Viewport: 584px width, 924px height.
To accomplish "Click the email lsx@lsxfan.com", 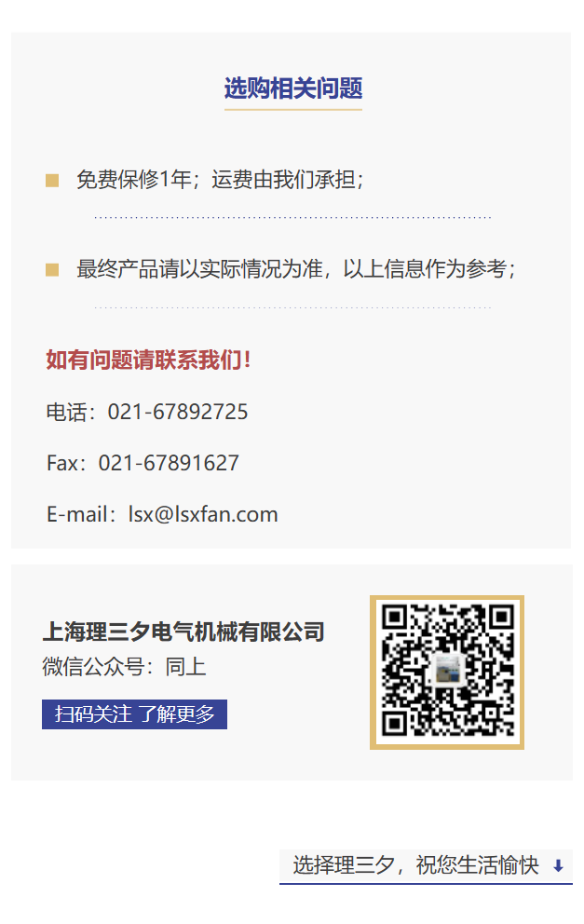I will pyautogui.click(x=203, y=514).
